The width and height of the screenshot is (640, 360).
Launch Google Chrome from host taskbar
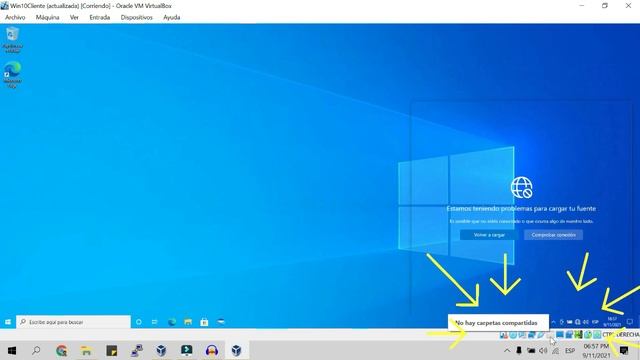click(62, 351)
